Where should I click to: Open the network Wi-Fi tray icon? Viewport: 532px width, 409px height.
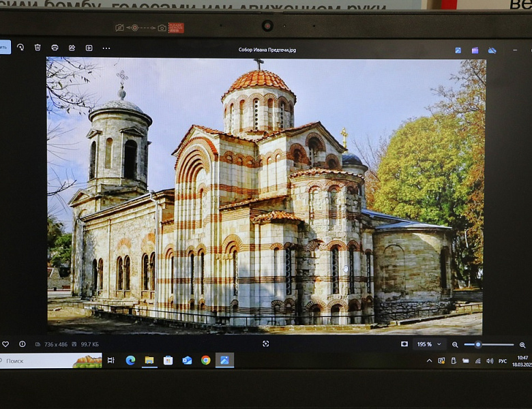tap(477, 361)
